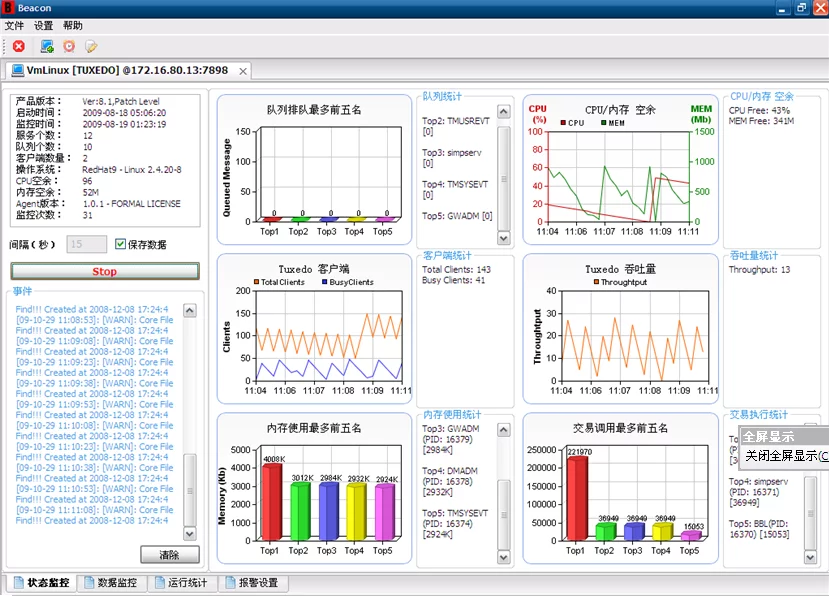Switch to the 运行统计 tab
This screenshot has height=596, width=829.
coord(182,583)
